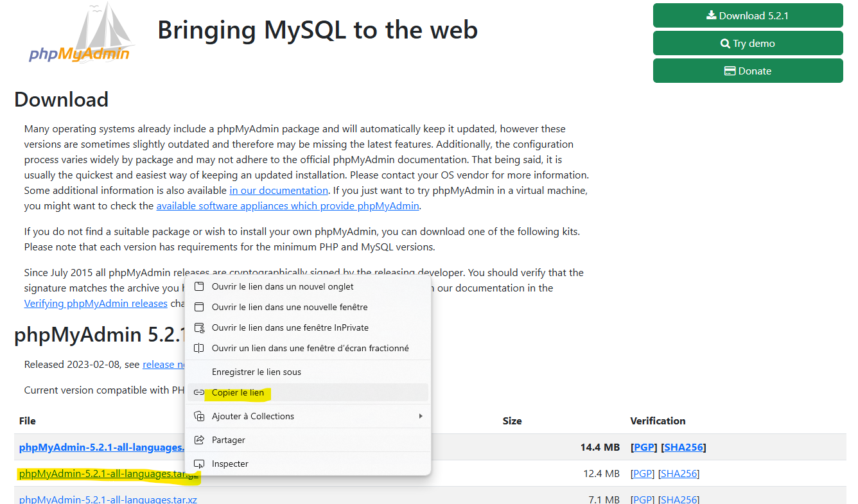The height and width of the screenshot is (504, 858).
Task: Click the magnifier icon in Try demo
Action: pyautogui.click(x=725, y=44)
